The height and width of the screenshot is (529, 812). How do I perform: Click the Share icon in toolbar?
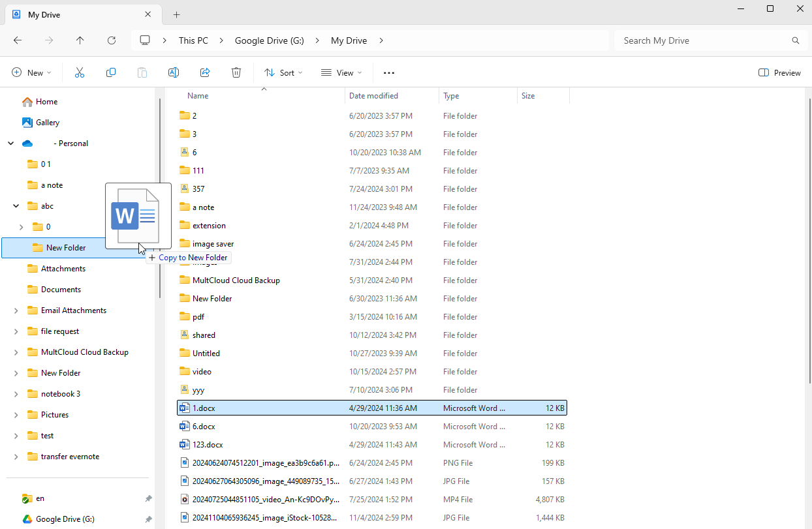205,72
